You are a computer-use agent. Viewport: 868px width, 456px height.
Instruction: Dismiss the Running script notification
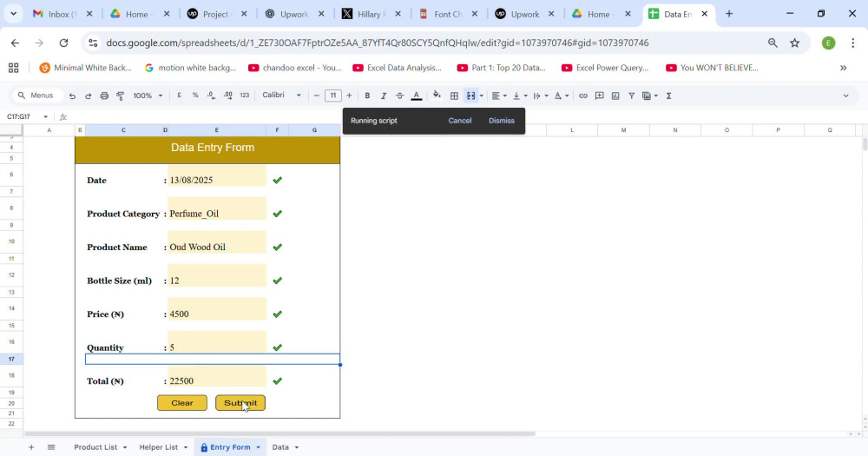[502, 120]
